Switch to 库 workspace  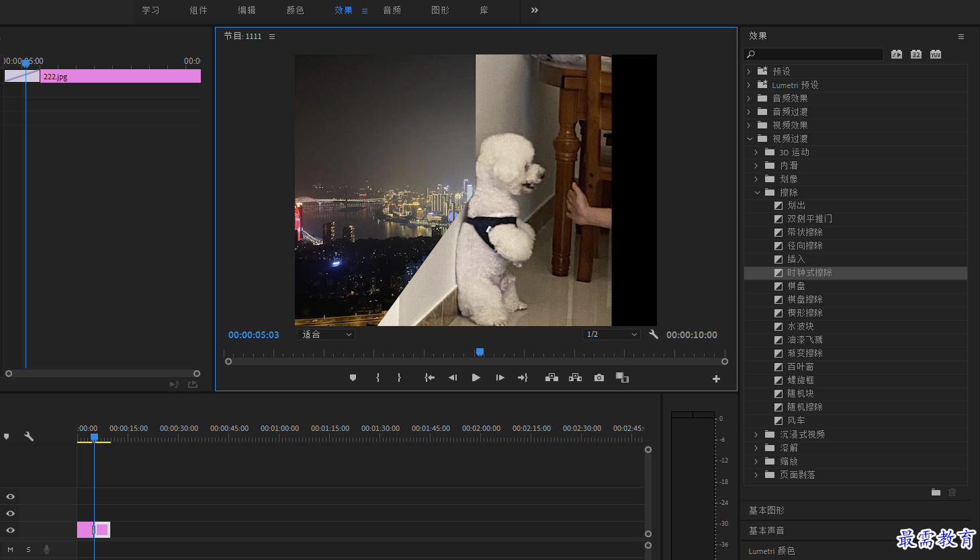click(484, 10)
